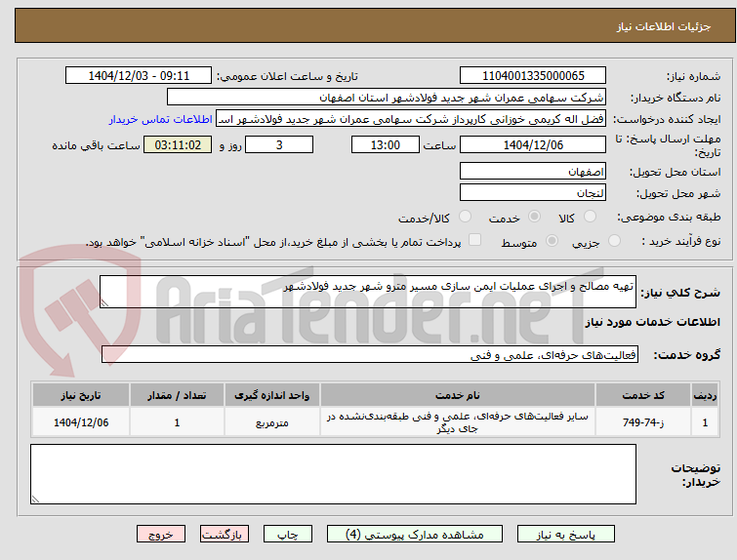Open مشاهده مدارک پیوستی (4) button
Viewport: 737px width, 560px height.
(x=415, y=535)
